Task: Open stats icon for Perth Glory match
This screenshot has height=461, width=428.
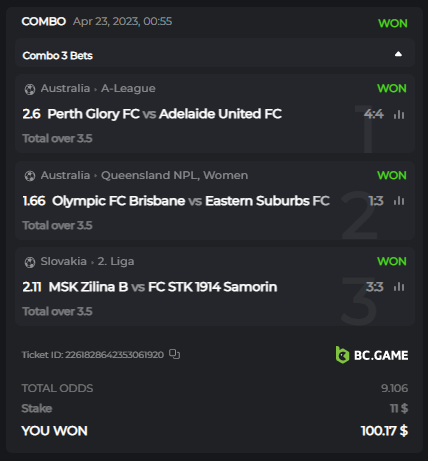Action: [x=399, y=115]
